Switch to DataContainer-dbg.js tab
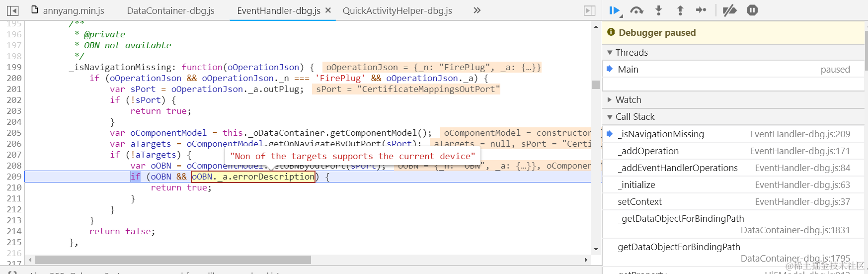Screen dimensions: 868x274 click(x=170, y=10)
